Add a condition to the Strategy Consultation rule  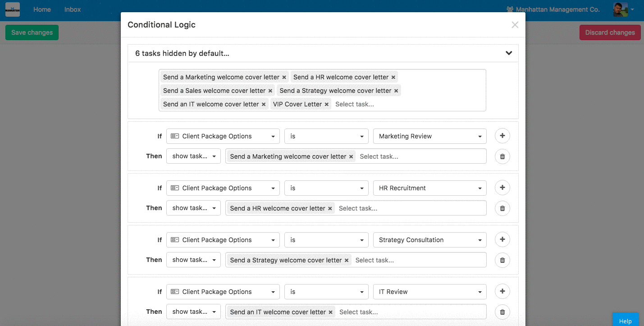tap(502, 239)
